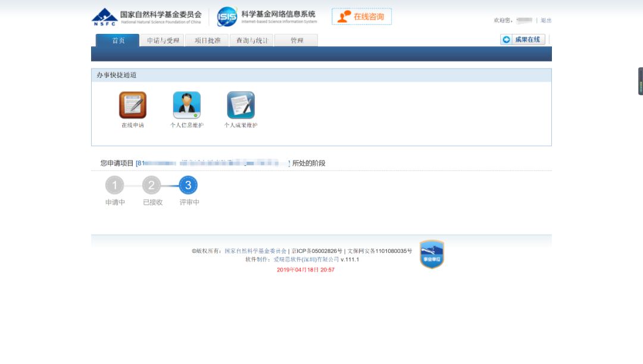
Task: Open the blurred project title link
Action: pyautogui.click(x=213, y=163)
